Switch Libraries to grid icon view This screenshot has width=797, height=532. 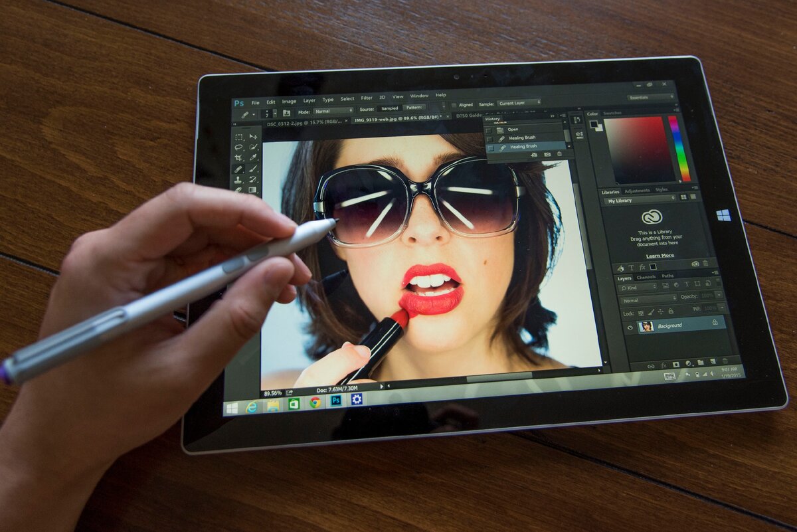[x=683, y=197]
